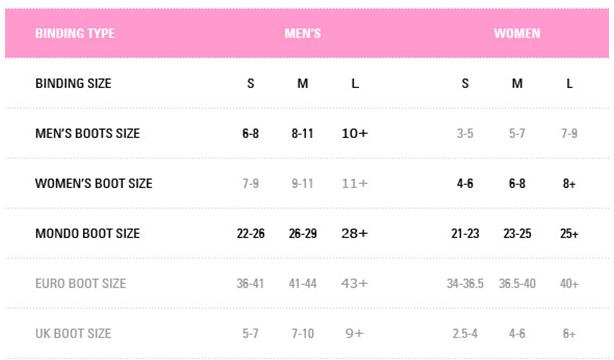Click the MEN'S BOOTS SIZE label

click(x=87, y=134)
